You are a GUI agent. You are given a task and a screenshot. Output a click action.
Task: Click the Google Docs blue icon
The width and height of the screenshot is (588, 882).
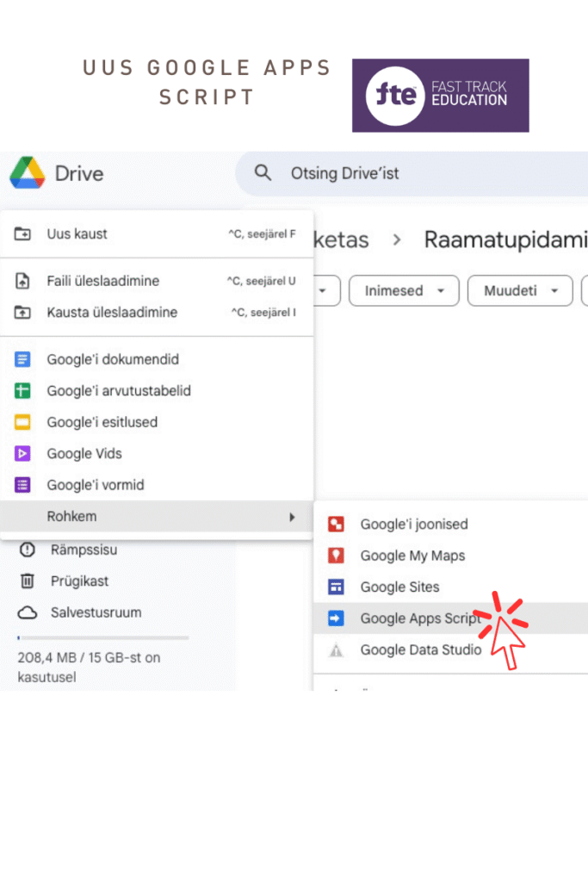(x=23, y=359)
